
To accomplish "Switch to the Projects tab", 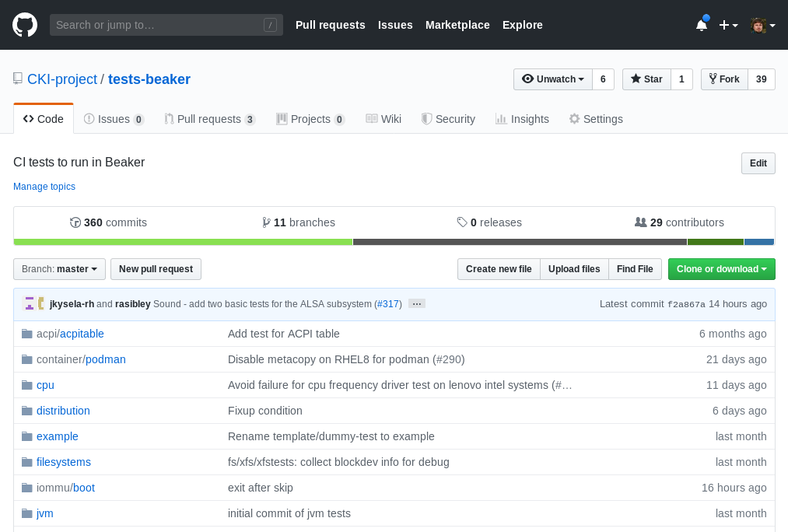I will tap(310, 119).
